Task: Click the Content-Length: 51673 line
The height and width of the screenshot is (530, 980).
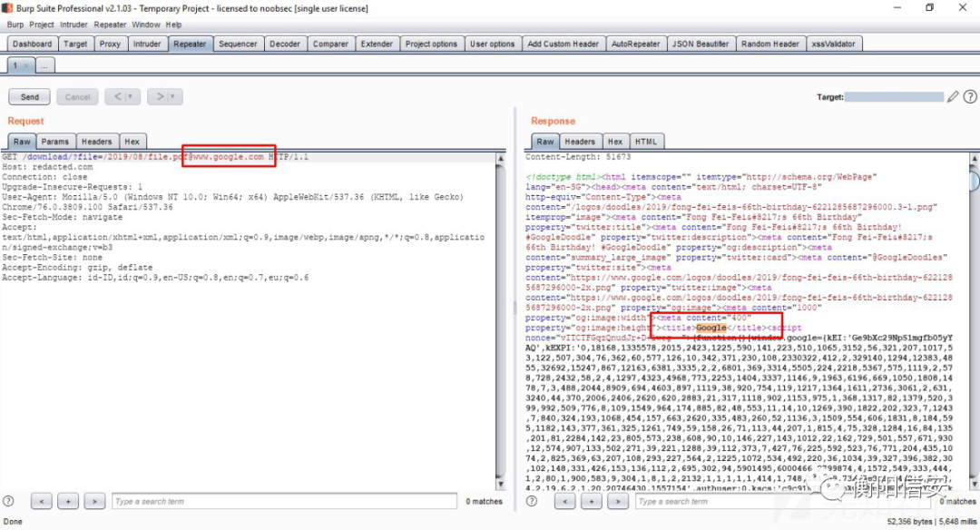Action: point(578,157)
